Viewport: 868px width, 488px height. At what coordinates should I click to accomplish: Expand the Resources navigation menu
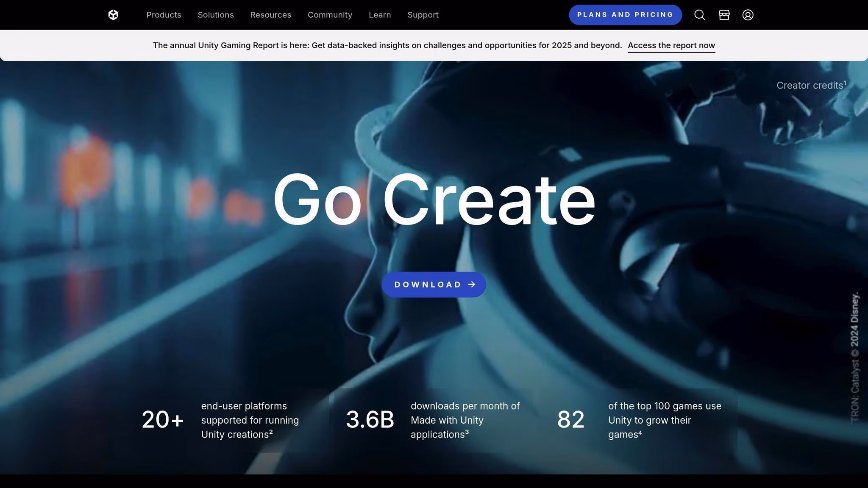[x=270, y=15]
